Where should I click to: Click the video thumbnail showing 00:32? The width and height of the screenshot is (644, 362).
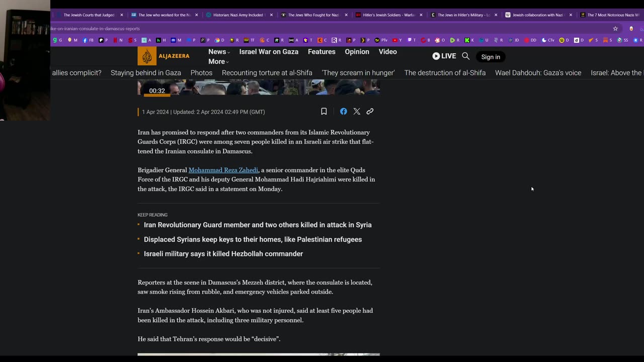click(x=259, y=87)
